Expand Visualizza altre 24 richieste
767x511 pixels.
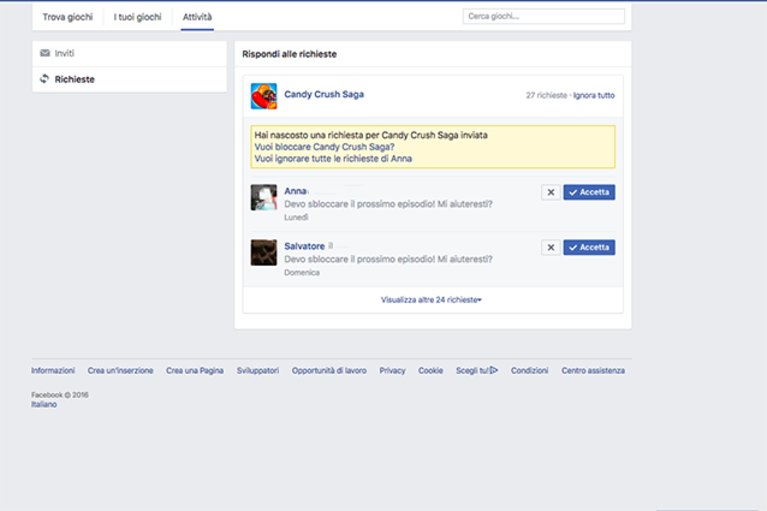coord(431,300)
